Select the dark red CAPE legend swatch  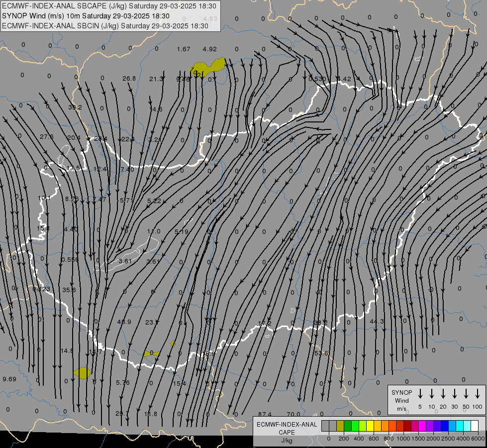pyautogui.click(x=407, y=426)
